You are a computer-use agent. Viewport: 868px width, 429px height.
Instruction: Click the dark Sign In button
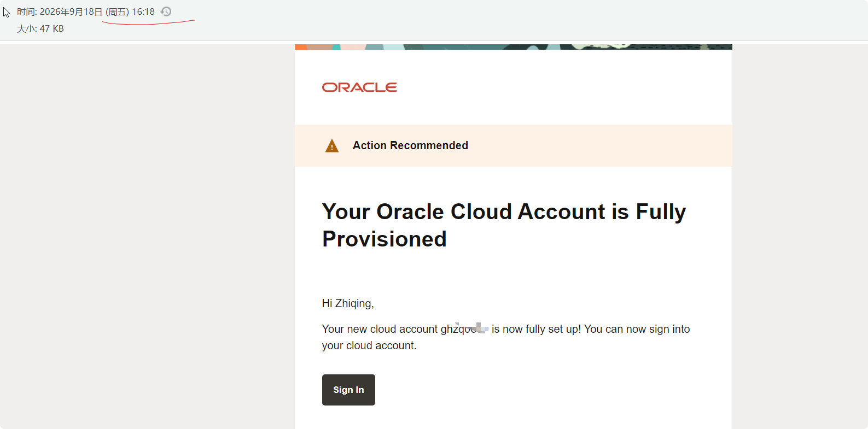pos(348,390)
